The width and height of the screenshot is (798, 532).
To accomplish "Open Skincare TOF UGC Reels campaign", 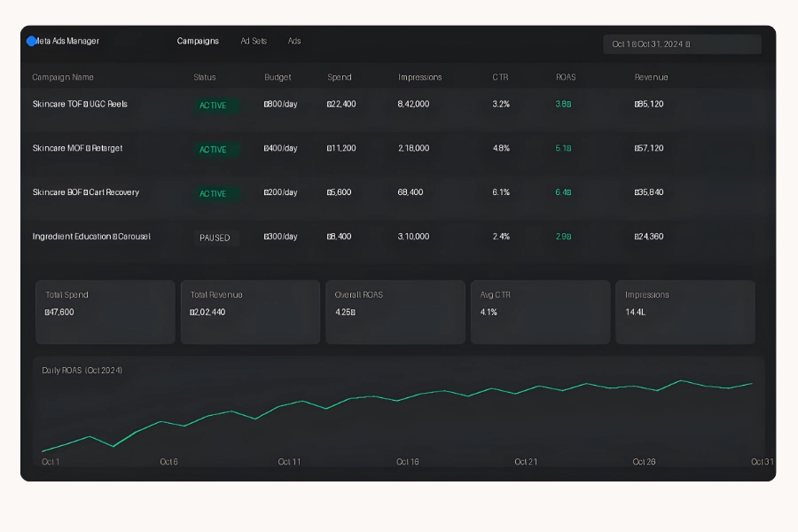I will pyautogui.click(x=80, y=104).
